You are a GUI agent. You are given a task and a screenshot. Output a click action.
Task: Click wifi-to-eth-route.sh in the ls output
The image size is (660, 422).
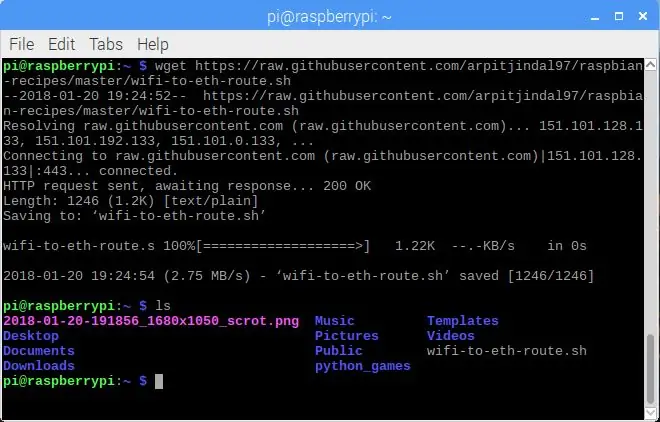click(507, 351)
